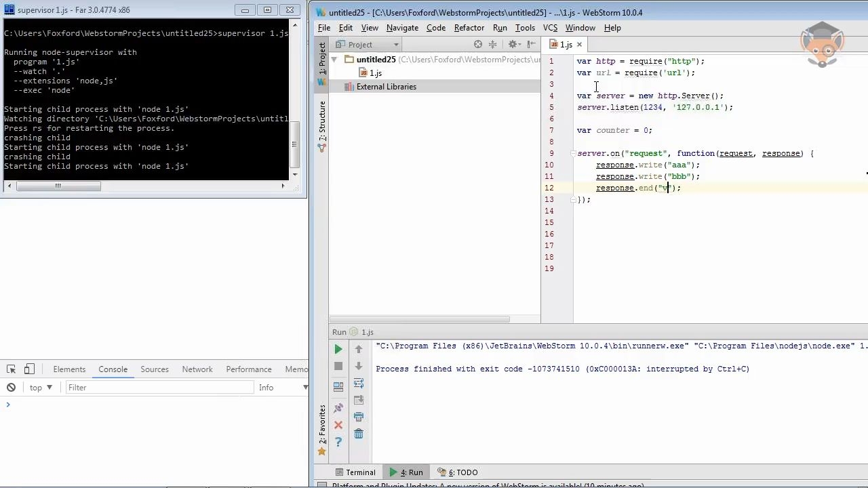868x488 pixels.
Task: Click the scroll-from-source target icon in Project panel
Action: 478,44
